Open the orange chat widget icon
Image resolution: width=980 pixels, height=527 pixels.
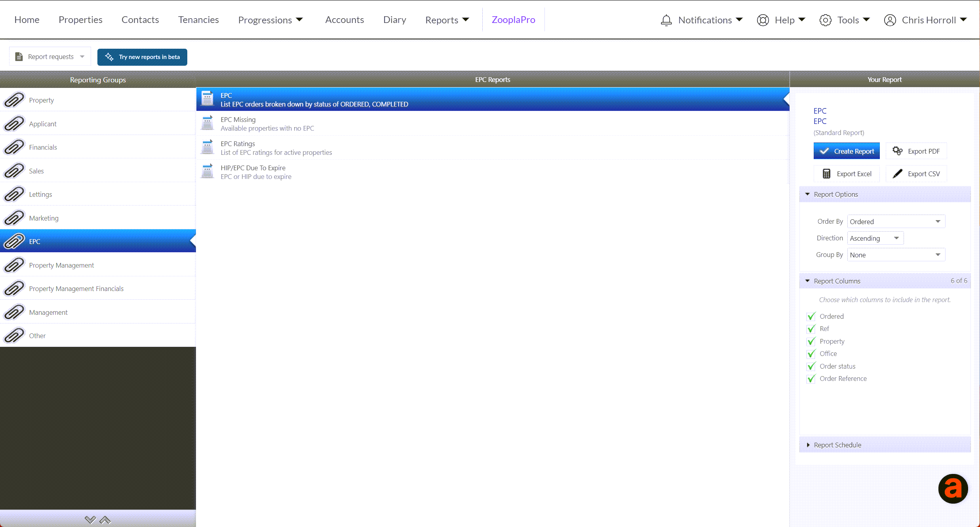coord(953,489)
